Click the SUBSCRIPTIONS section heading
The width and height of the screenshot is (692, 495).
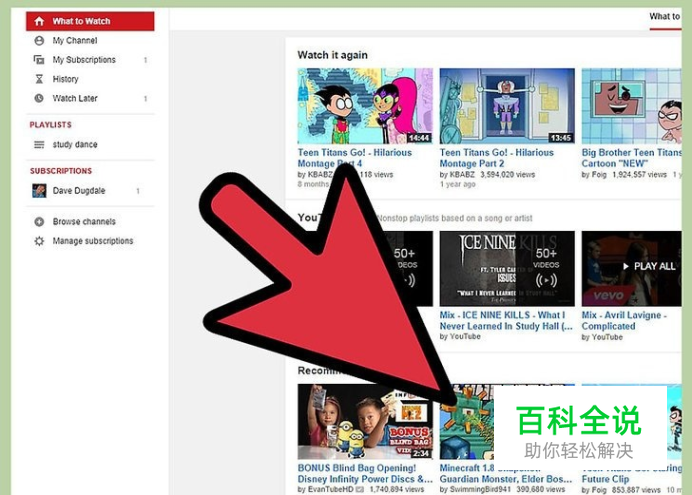pyautogui.click(x=61, y=171)
